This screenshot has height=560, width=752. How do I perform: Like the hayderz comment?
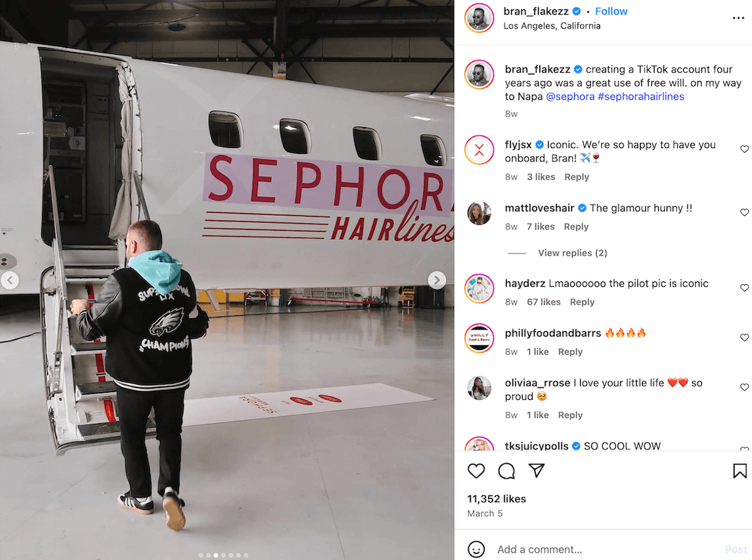click(744, 288)
